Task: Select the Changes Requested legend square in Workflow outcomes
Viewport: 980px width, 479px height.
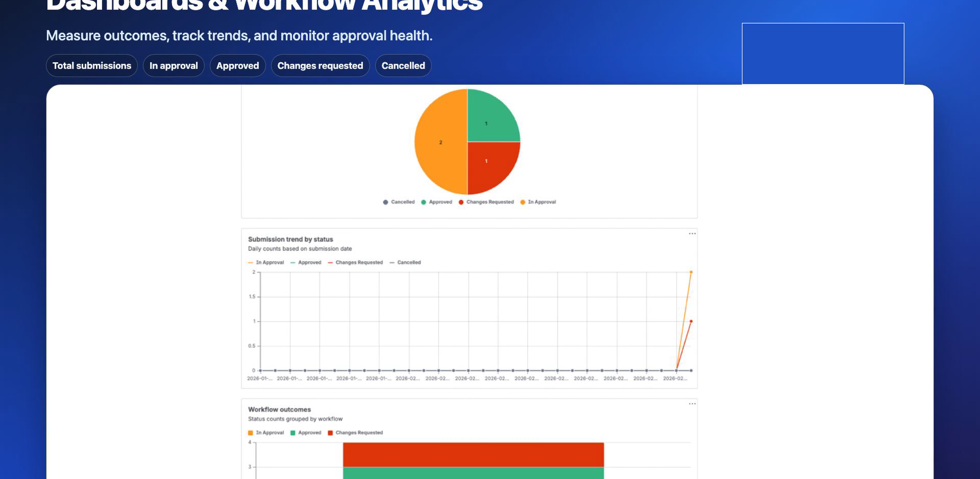Action: click(x=331, y=433)
